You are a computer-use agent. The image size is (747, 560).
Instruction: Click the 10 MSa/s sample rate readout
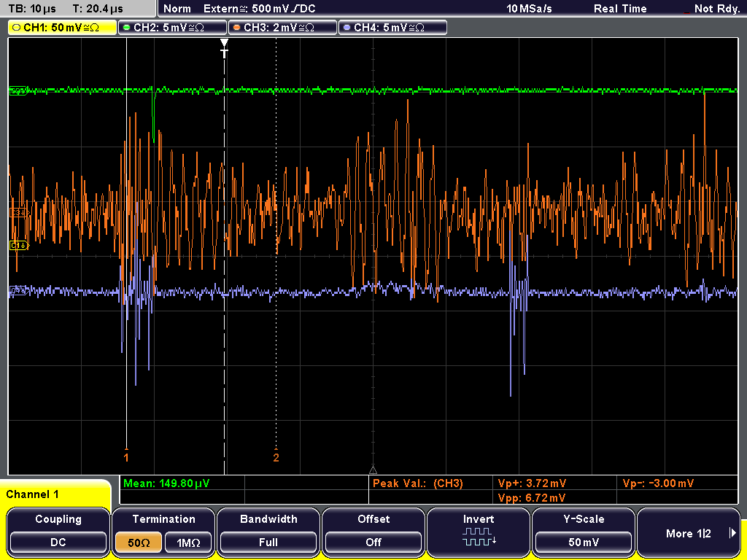coord(529,9)
